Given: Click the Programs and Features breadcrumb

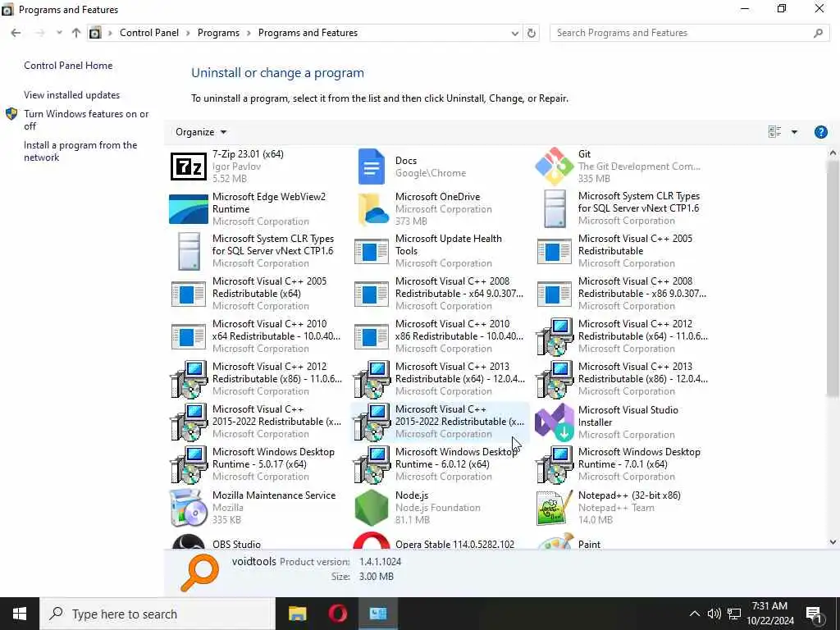Looking at the screenshot, I should click(x=308, y=33).
